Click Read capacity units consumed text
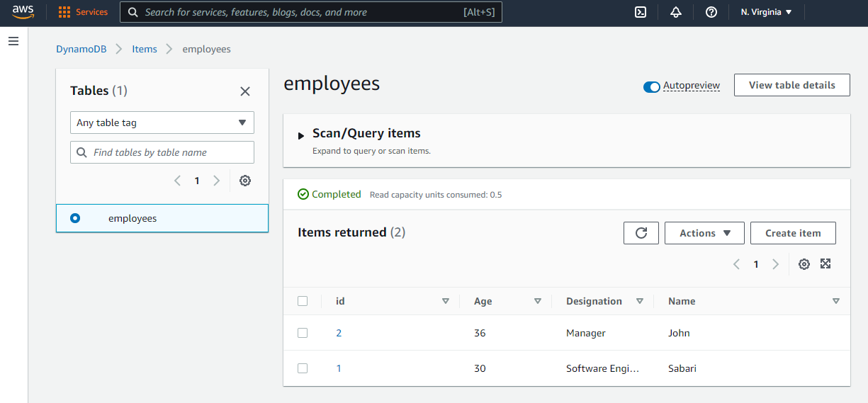The height and width of the screenshot is (403, 868). (x=436, y=195)
